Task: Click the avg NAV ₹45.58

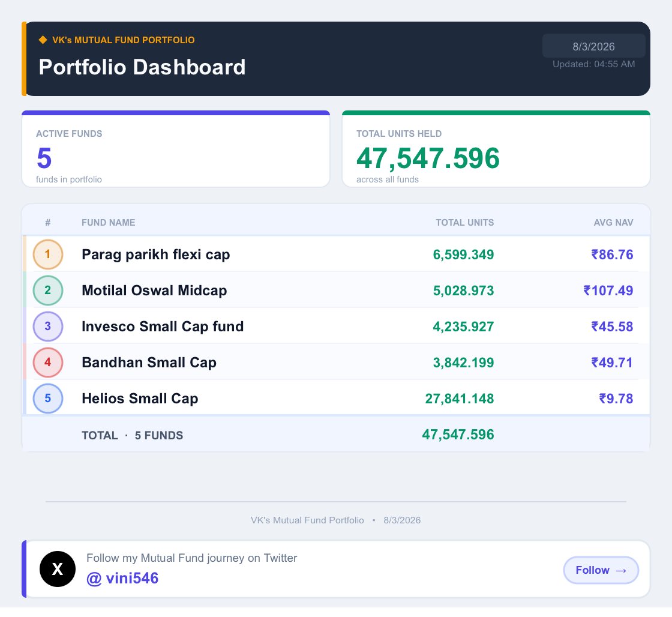Action: tap(612, 327)
